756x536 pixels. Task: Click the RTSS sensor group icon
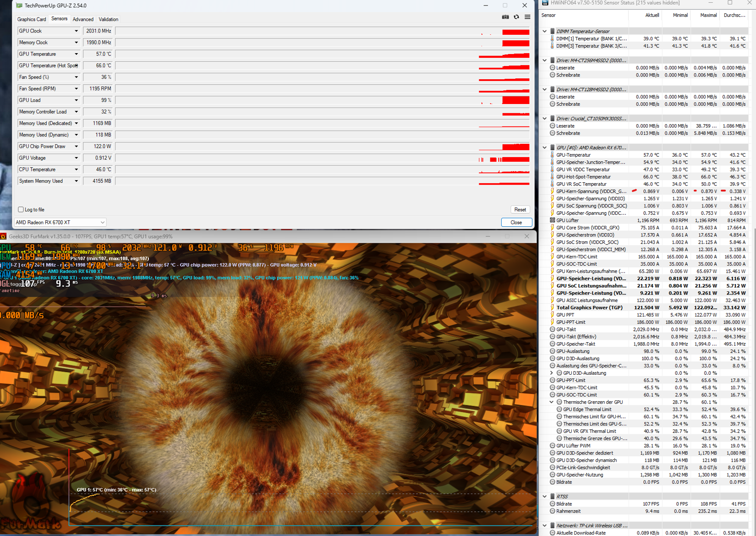click(552, 497)
